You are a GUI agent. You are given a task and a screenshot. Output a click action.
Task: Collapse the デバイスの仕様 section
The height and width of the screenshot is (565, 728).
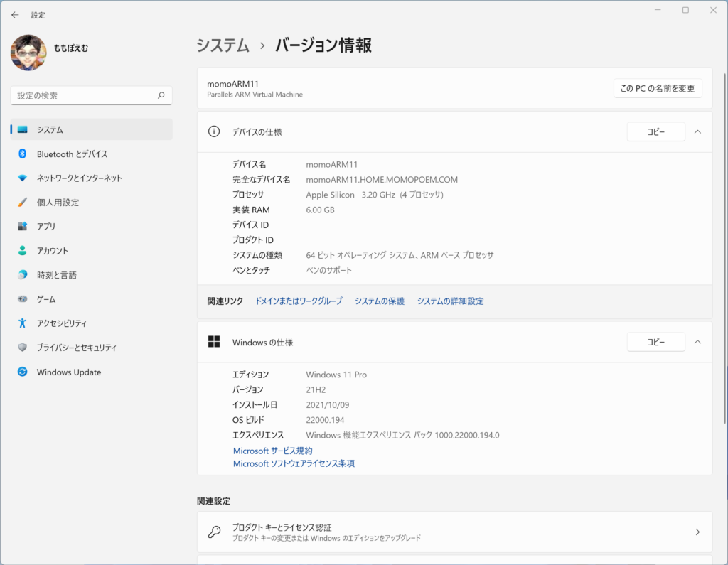697,132
